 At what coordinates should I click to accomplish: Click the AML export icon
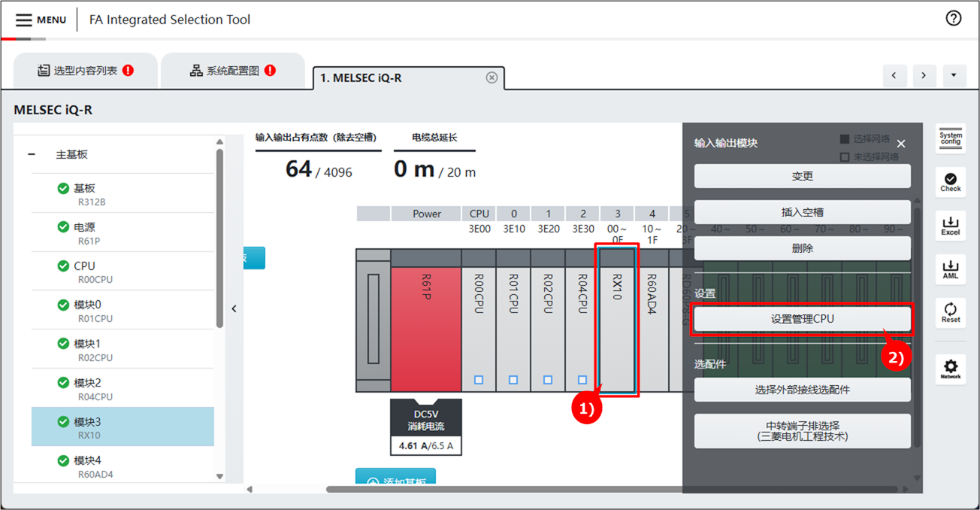[x=951, y=269]
